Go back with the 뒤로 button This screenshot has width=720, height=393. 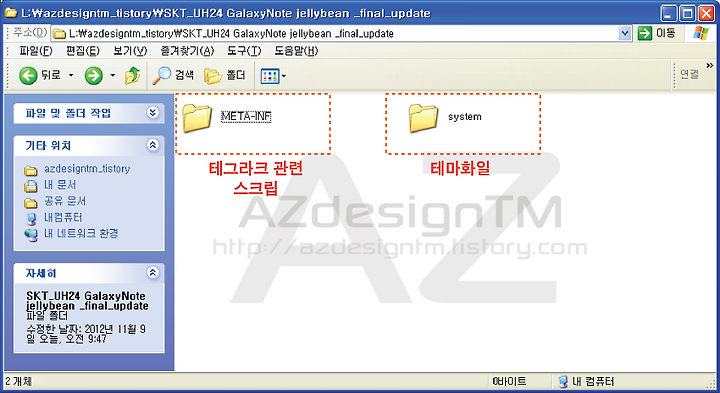(39, 75)
